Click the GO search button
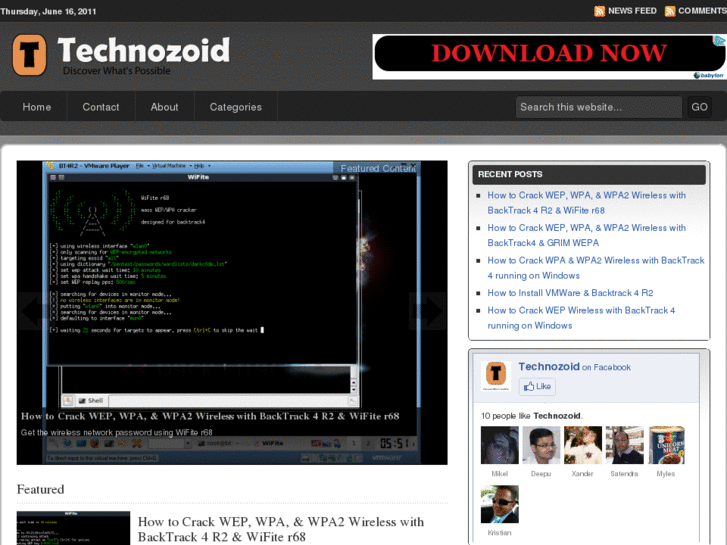The height and width of the screenshot is (545, 727). (x=699, y=107)
